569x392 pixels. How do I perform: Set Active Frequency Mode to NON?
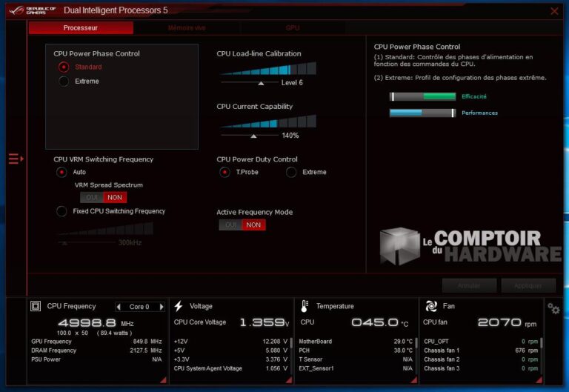[x=253, y=225]
